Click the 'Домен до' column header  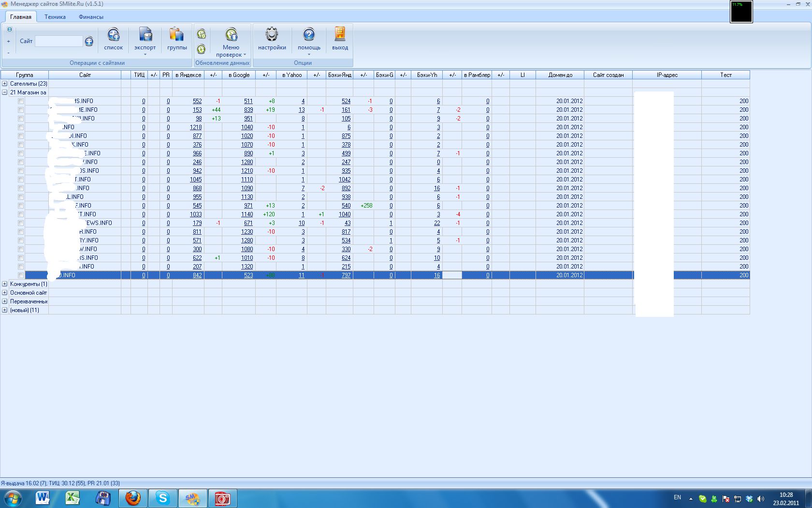point(560,75)
